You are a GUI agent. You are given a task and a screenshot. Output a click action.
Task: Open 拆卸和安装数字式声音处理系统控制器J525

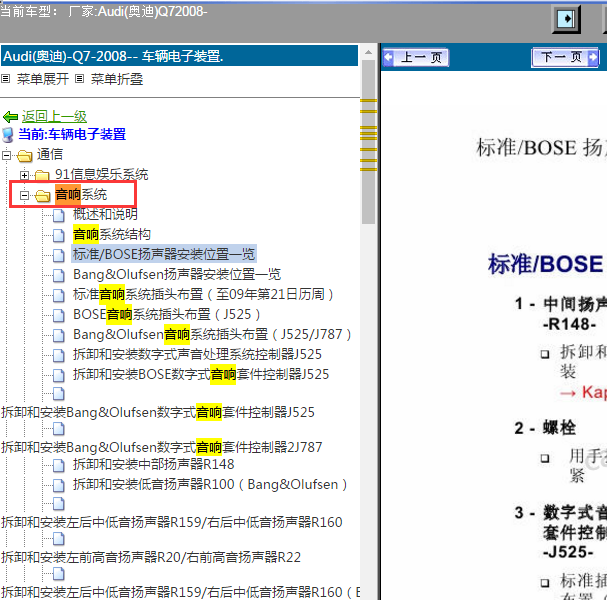coord(197,354)
